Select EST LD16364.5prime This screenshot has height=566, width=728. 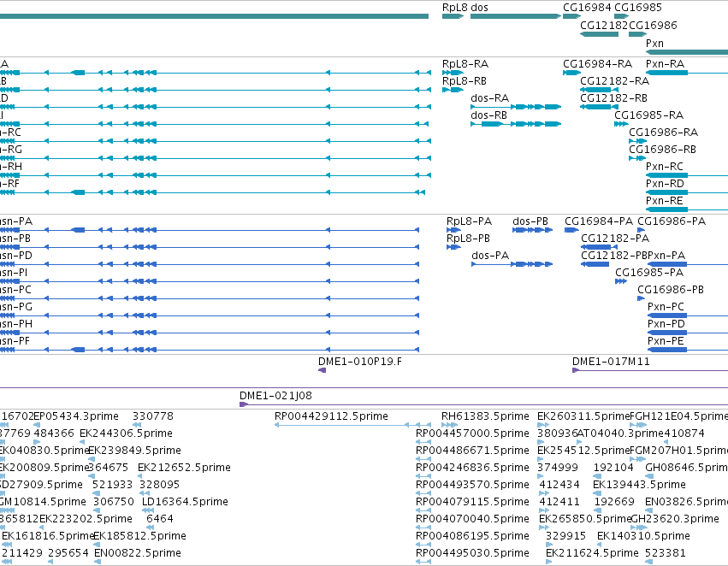(x=186, y=502)
